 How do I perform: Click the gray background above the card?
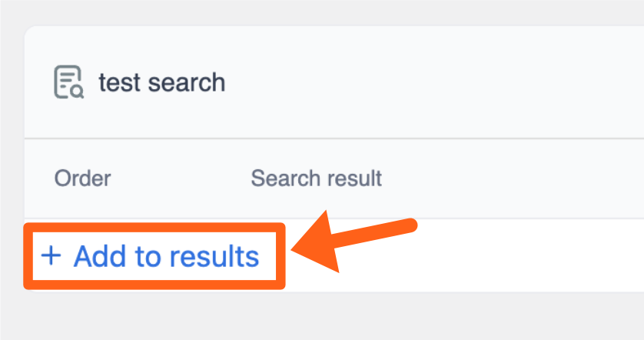click(x=323, y=12)
